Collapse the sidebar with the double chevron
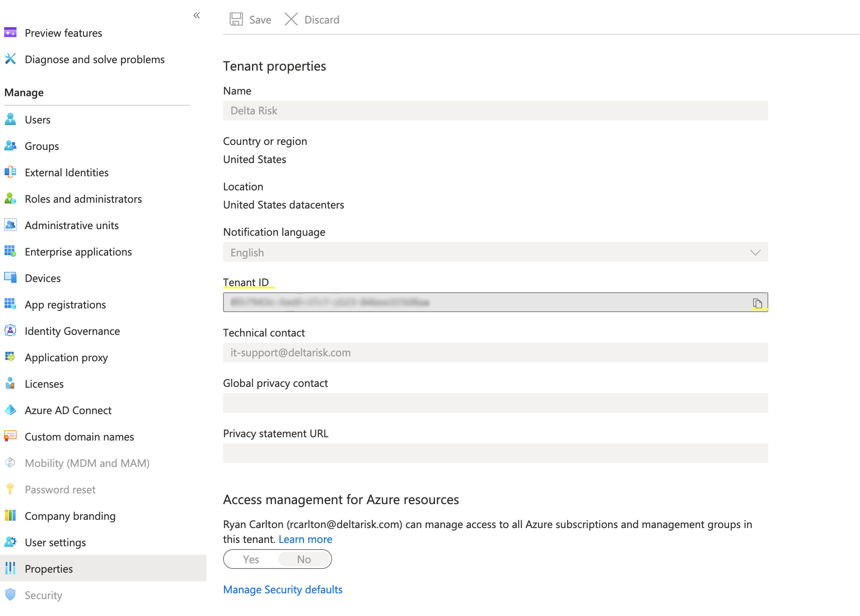Image resolution: width=860 pixels, height=616 pixels. pyautogui.click(x=197, y=15)
